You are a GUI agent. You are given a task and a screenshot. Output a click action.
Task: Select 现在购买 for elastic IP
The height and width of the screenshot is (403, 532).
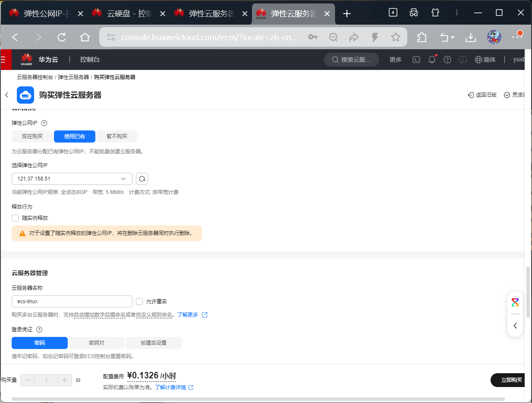point(33,136)
